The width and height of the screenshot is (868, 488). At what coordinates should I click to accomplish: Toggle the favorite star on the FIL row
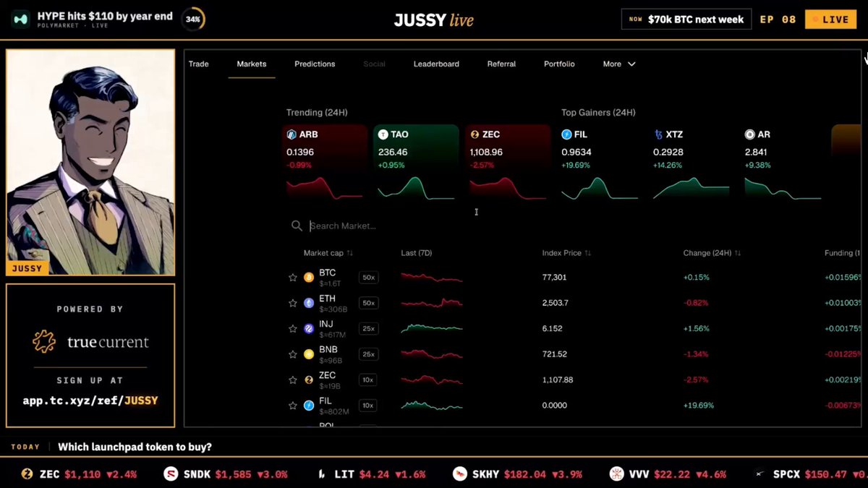pyautogui.click(x=293, y=406)
